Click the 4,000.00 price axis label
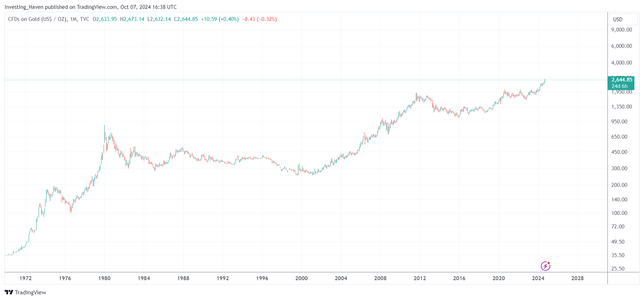The image size is (644, 300). 622,63
